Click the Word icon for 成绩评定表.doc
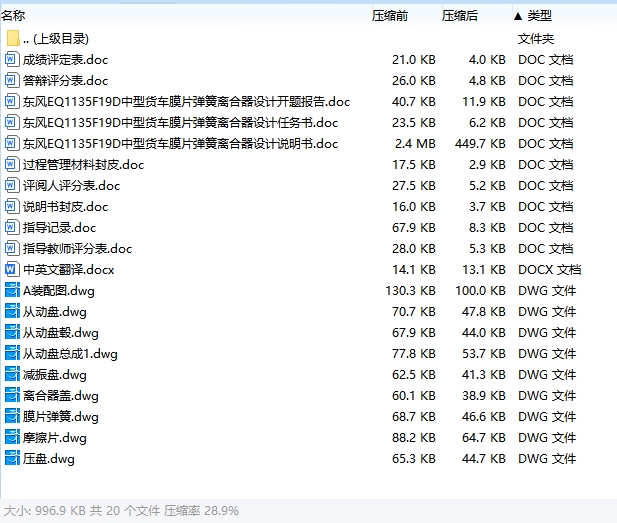617x523 pixels. pyautogui.click(x=12, y=60)
